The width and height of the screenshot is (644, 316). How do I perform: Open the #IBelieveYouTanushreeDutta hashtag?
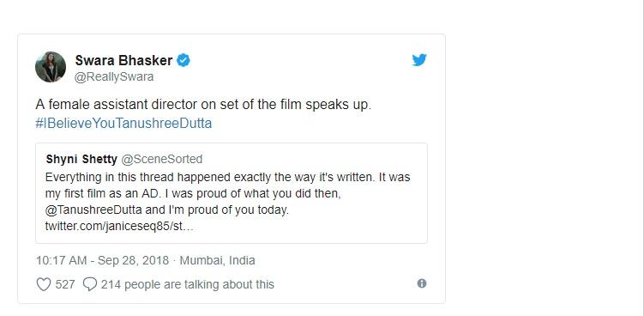(123, 124)
